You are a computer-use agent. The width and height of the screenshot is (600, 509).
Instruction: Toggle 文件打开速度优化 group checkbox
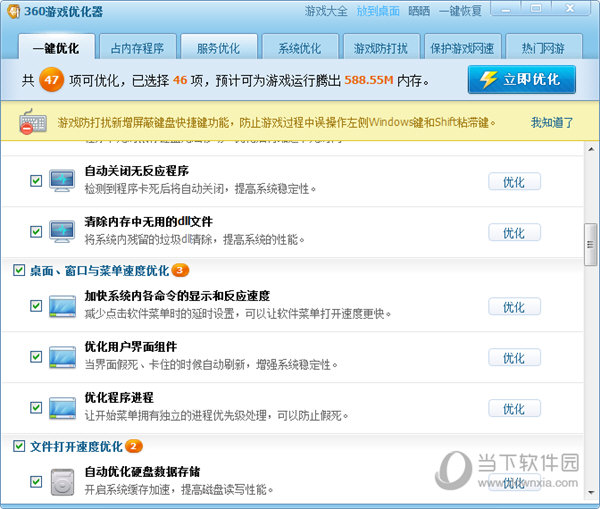[x=19, y=446]
